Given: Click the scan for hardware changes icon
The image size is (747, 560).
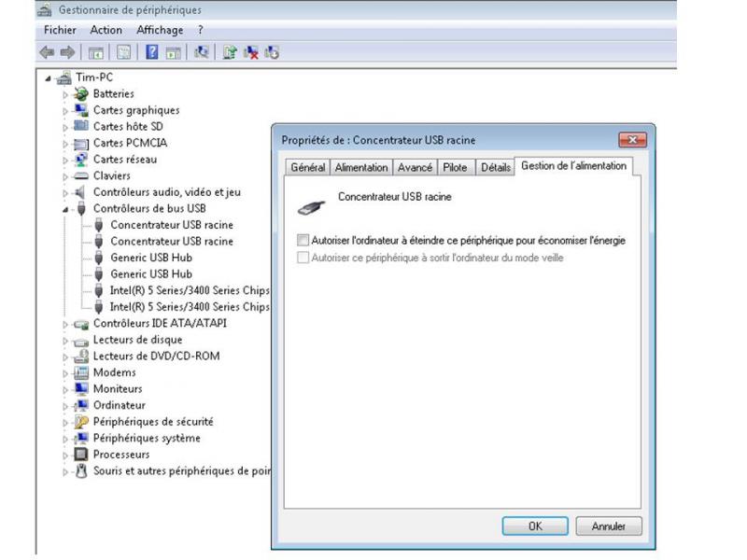Looking at the screenshot, I should (200, 53).
